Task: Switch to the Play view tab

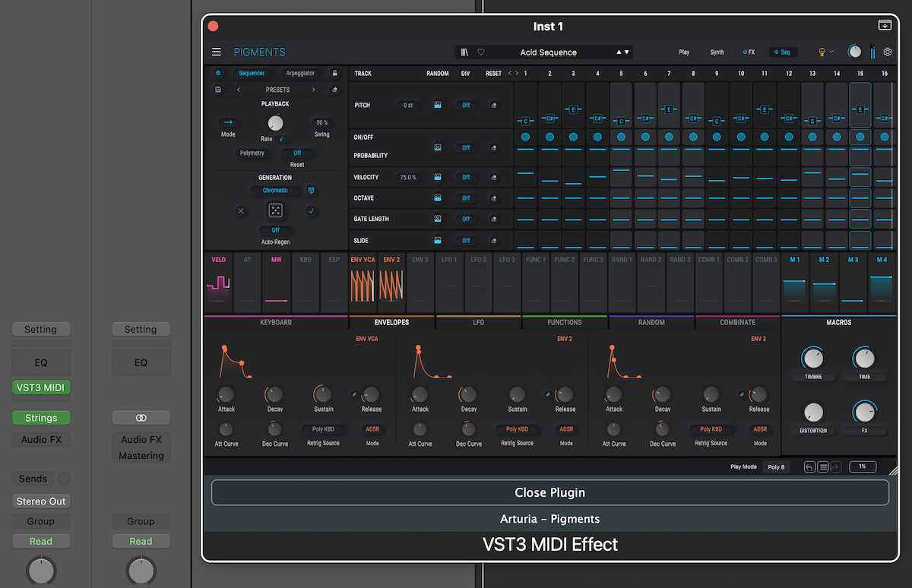Action: [684, 52]
